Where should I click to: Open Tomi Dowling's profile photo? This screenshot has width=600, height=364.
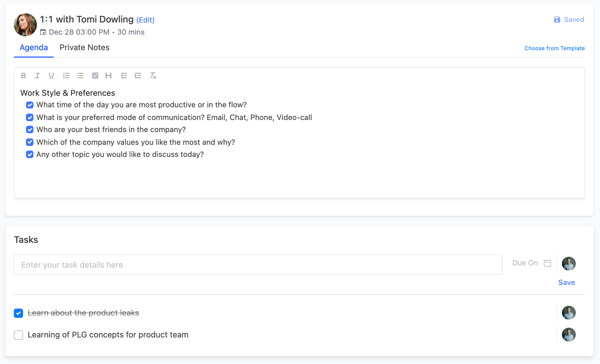25,25
